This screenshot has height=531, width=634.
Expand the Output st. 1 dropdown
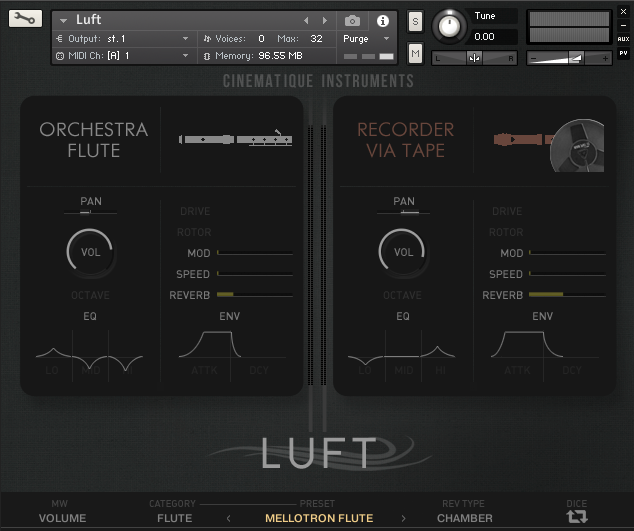pos(123,39)
